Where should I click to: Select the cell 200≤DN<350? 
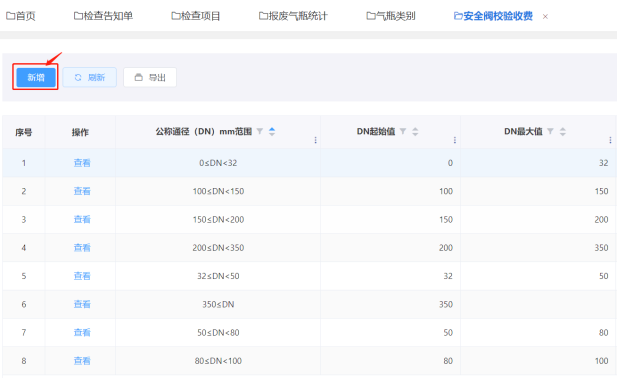click(218, 248)
